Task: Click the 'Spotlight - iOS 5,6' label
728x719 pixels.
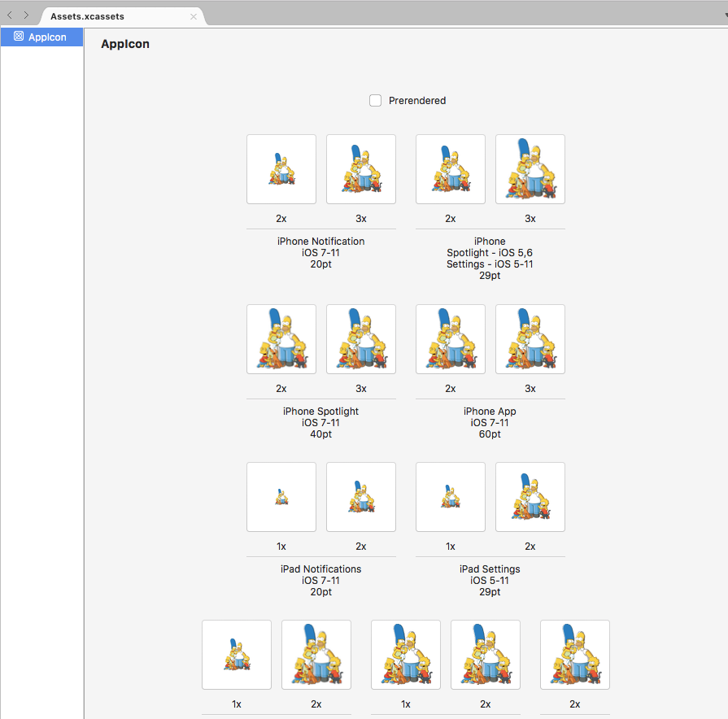Action: coord(490,253)
